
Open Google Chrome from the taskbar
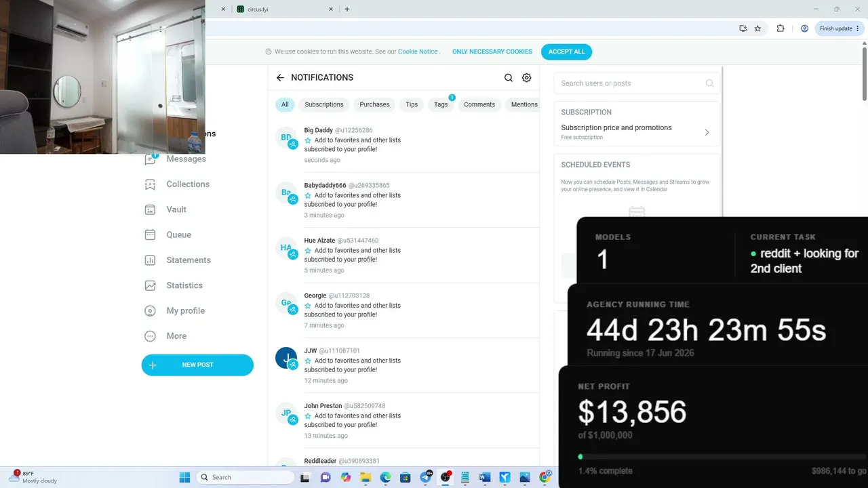click(x=545, y=477)
